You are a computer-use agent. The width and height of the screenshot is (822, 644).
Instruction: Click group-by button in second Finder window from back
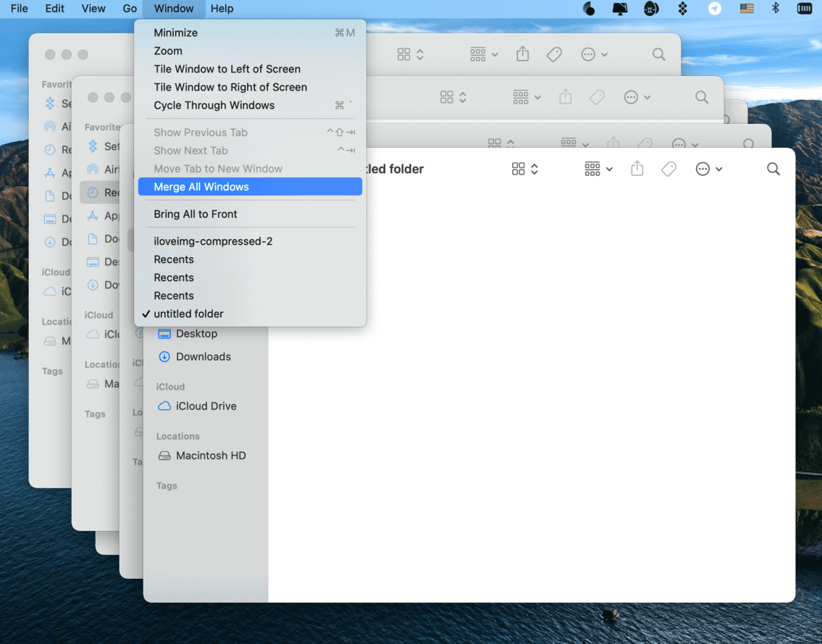tap(521, 97)
